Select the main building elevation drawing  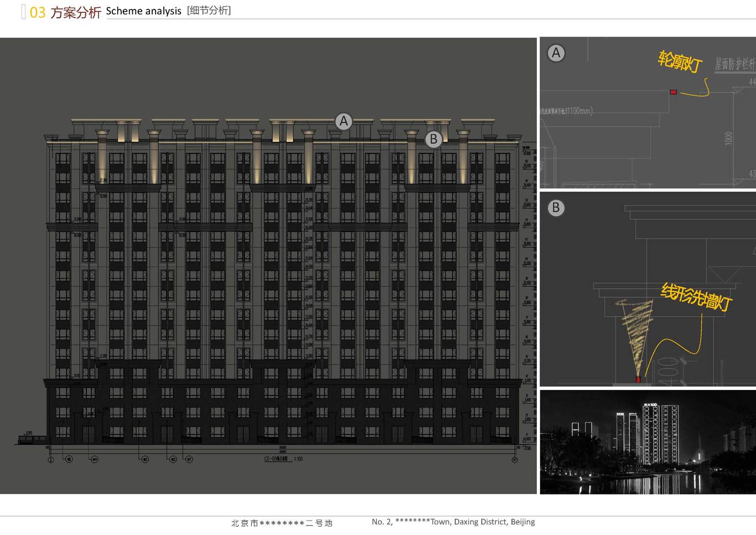268,266
